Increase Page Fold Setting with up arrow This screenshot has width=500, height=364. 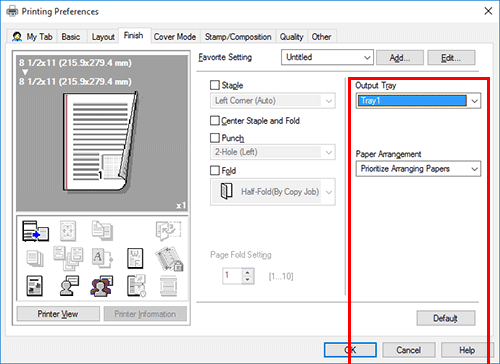coord(247,272)
